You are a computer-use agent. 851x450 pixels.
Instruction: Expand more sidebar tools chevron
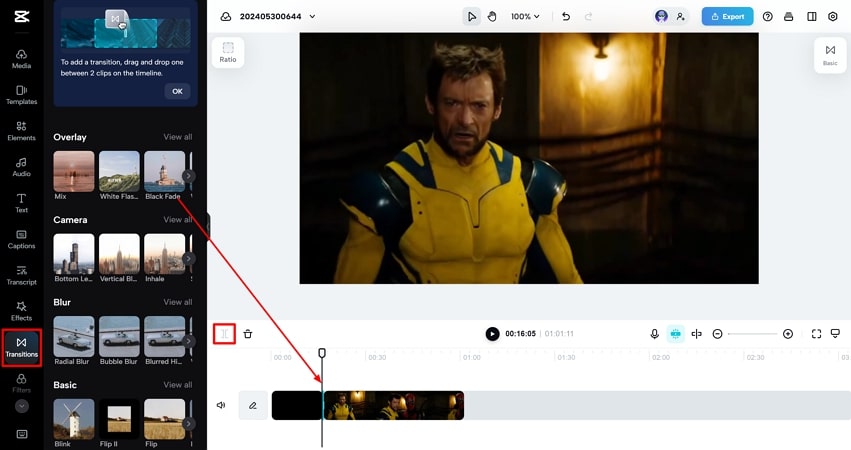[x=22, y=406]
